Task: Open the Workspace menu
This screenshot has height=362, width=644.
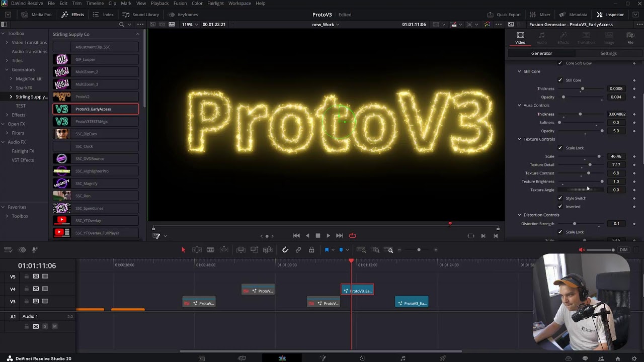Action: tap(239, 3)
